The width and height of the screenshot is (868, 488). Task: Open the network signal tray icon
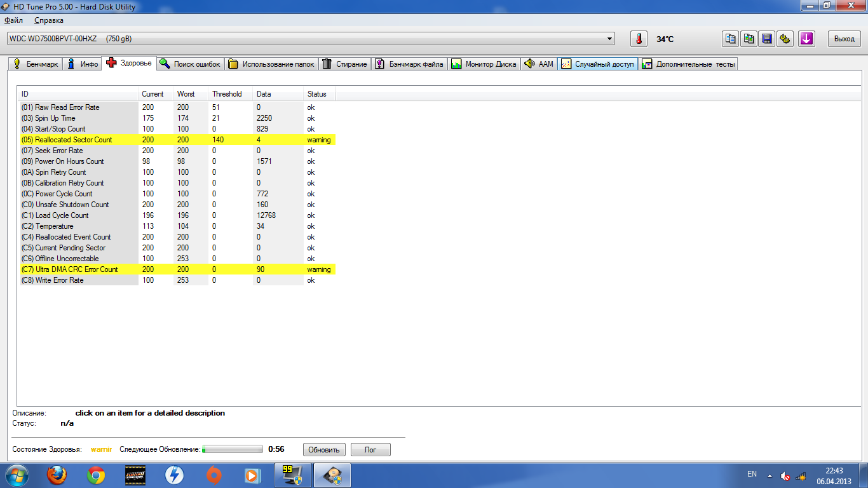point(801,475)
